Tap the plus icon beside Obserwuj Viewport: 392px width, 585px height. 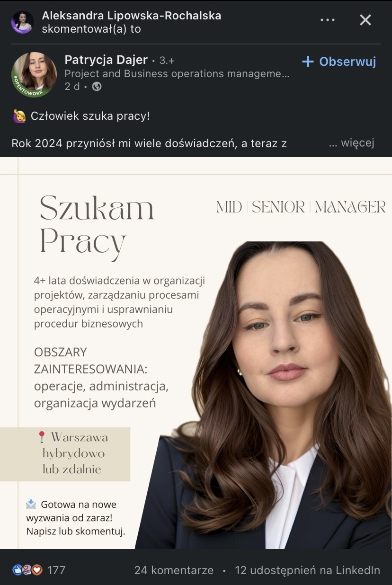click(308, 62)
